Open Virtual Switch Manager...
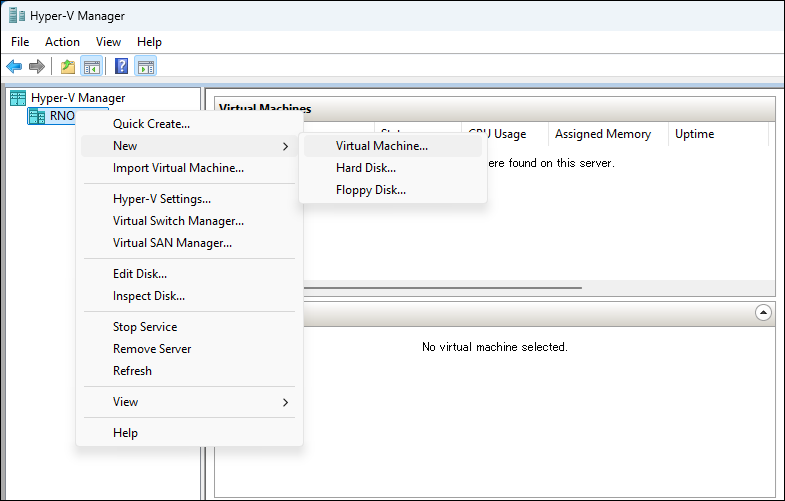 (189, 221)
